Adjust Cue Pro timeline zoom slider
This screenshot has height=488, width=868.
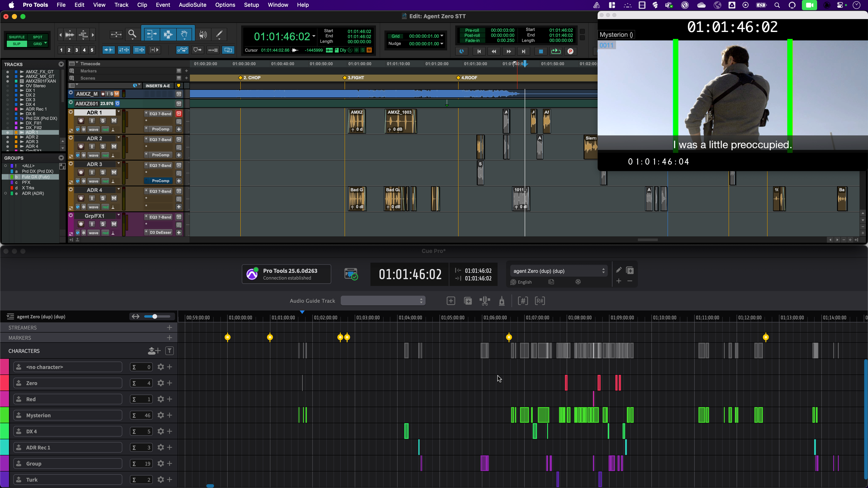pyautogui.click(x=155, y=316)
